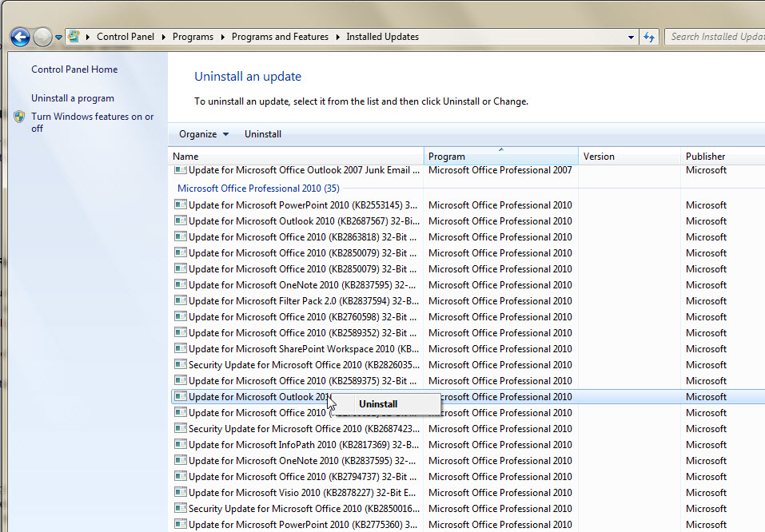This screenshot has width=765, height=532.
Task: Click the Search Installed Updates field
Action: click(715, 37)
